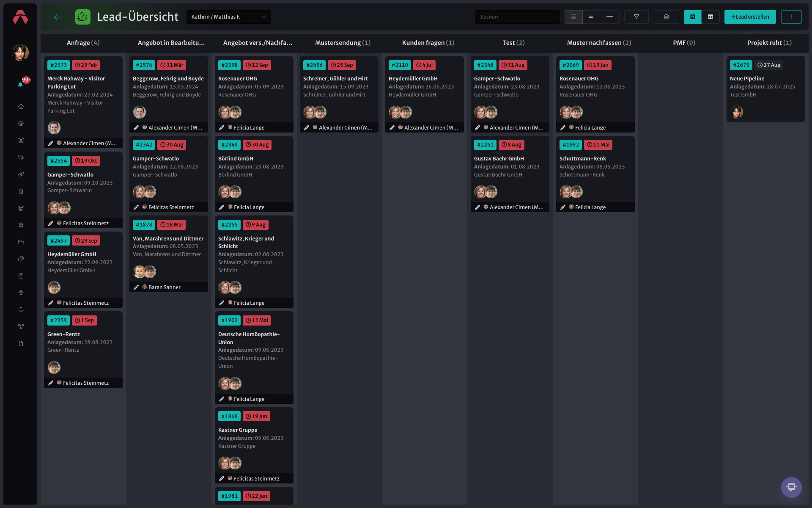Switch to kanban board view
This screenshot has width=812, height=508.
point(692,17)
